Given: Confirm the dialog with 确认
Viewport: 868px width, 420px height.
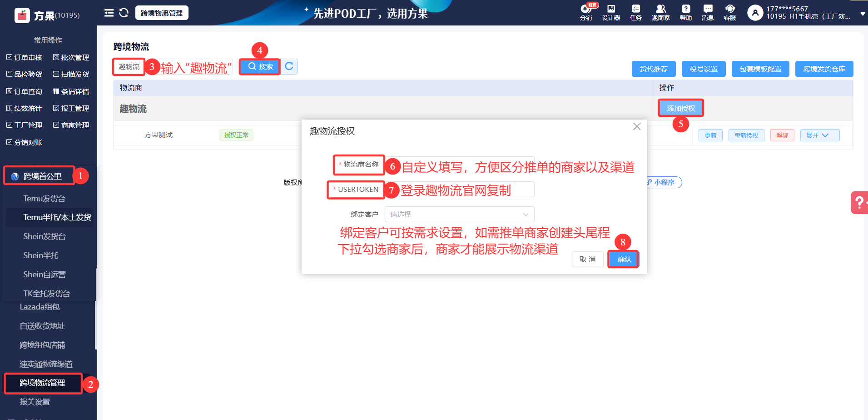Looking at the screenshot, I should [624, 259].
